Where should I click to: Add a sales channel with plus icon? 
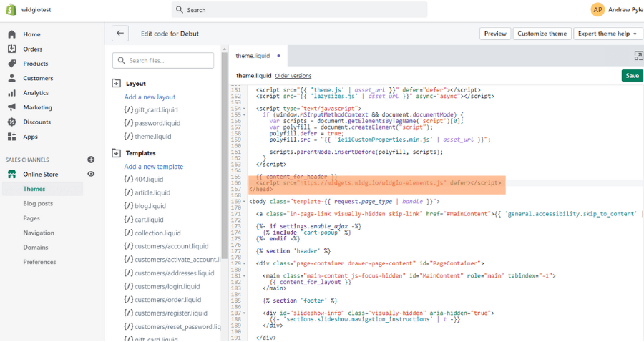coord(91,160)
